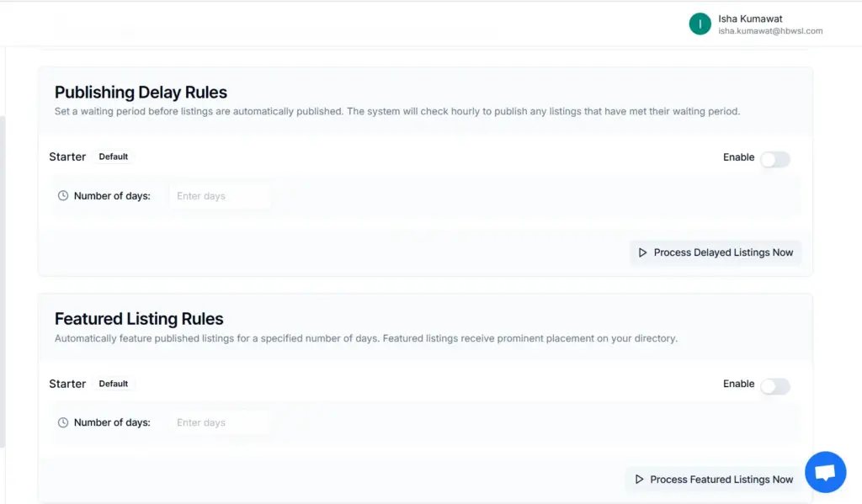862x504 pixels.
Task: Click Isha Kumawat's avatar circle
Action: [x=700, y=24]
